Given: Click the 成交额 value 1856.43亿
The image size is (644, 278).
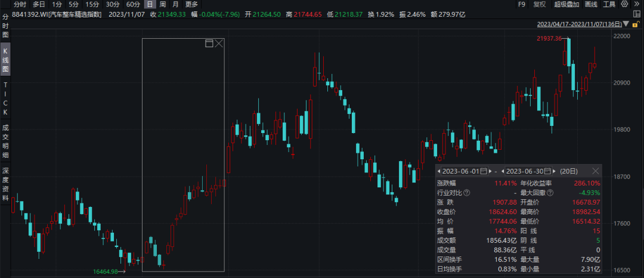Looking at the screenshot, I should [501, 240].
